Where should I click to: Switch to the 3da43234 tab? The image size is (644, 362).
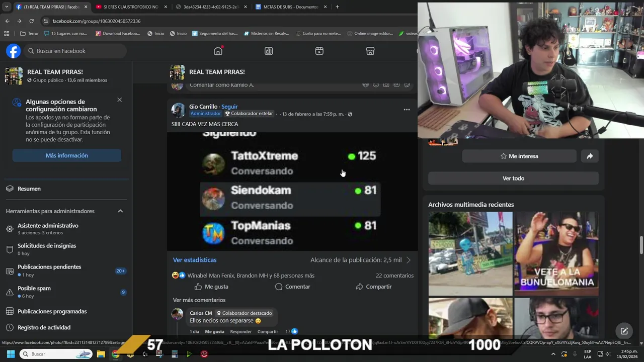tap(211, 7)
